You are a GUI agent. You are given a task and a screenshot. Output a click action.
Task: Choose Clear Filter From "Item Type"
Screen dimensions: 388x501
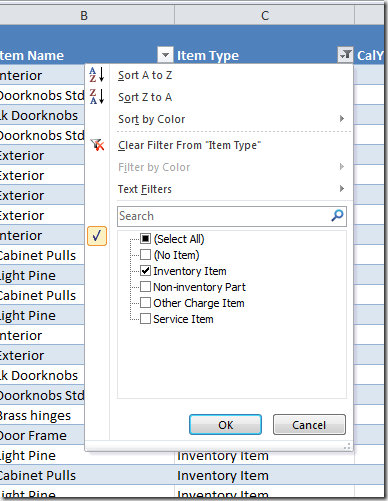pyautogui.click(x=189, y=145)
